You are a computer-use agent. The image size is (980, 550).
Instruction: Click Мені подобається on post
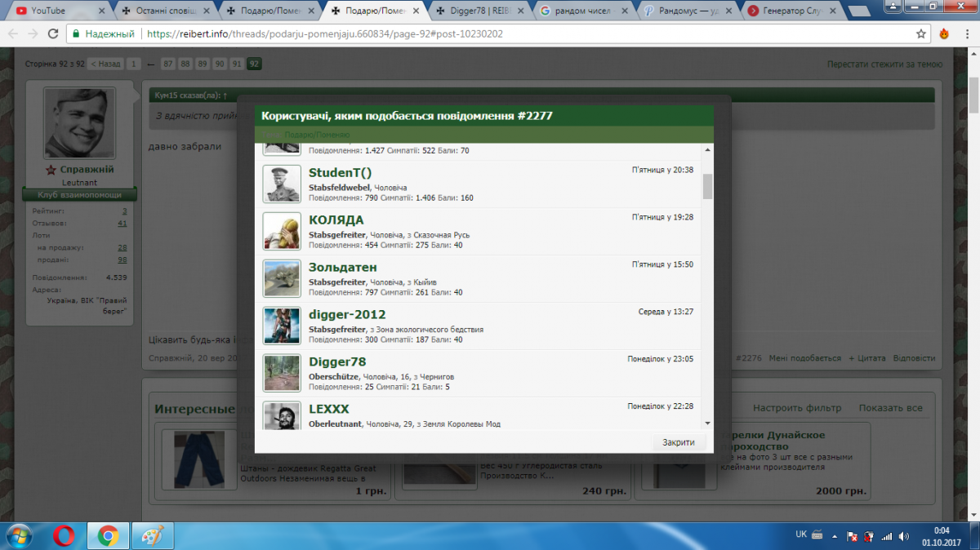point(804,358)
